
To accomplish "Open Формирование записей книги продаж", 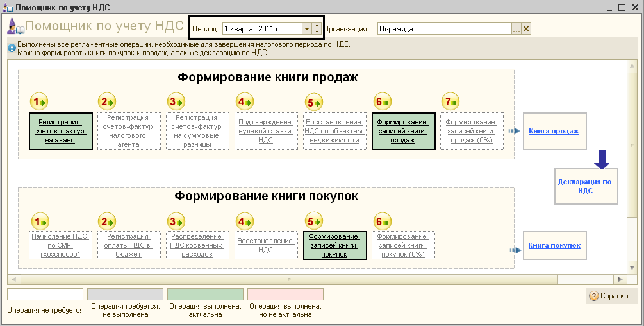I will 403,131.
